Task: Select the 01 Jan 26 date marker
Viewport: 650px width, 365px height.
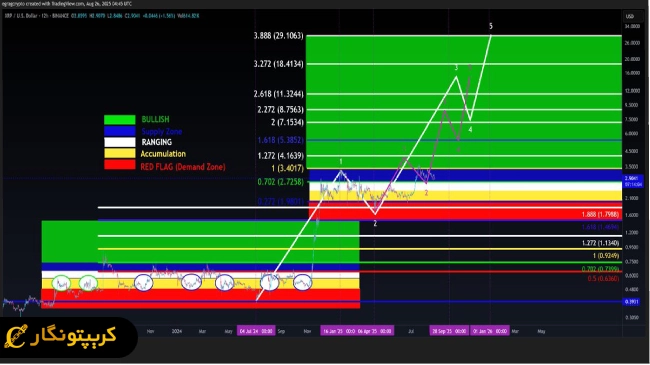Action: (x=490, y=331)
